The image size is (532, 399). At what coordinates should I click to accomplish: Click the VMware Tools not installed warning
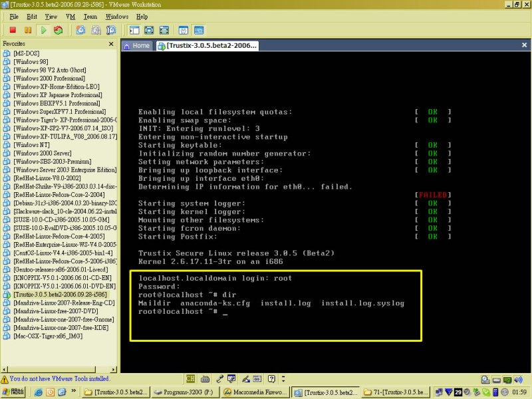[55, 378]
